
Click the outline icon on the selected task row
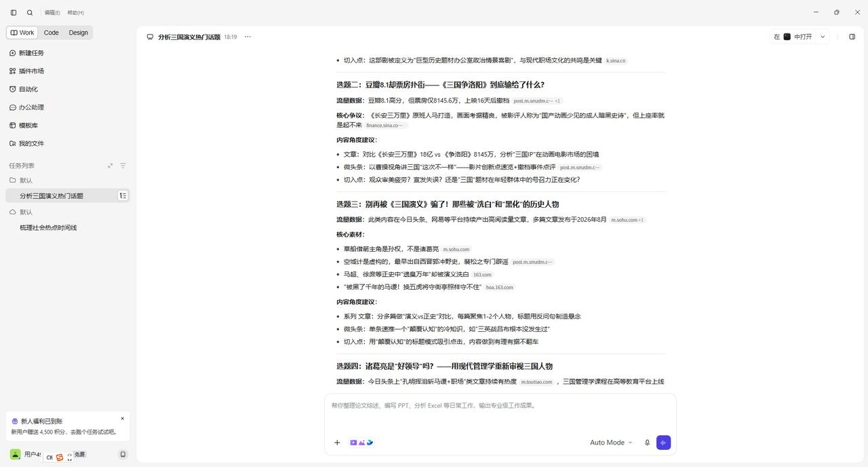(x=123, y=195)
